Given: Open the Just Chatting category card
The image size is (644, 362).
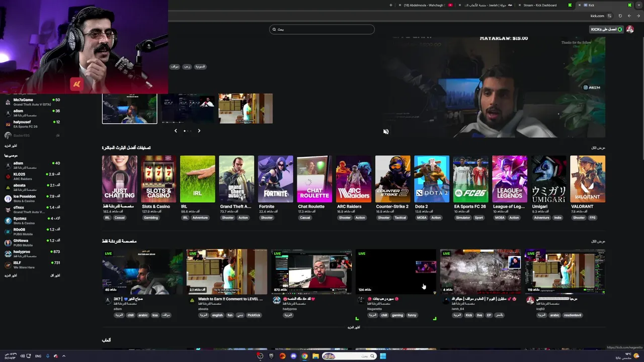Looking at the screenshot, I should click(x=119, y=179).
